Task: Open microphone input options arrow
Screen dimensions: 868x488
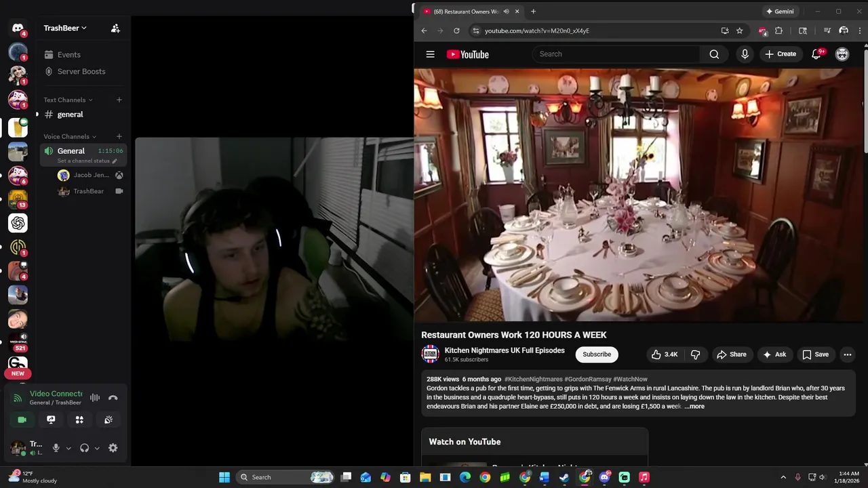Action: tap(68, 448)
